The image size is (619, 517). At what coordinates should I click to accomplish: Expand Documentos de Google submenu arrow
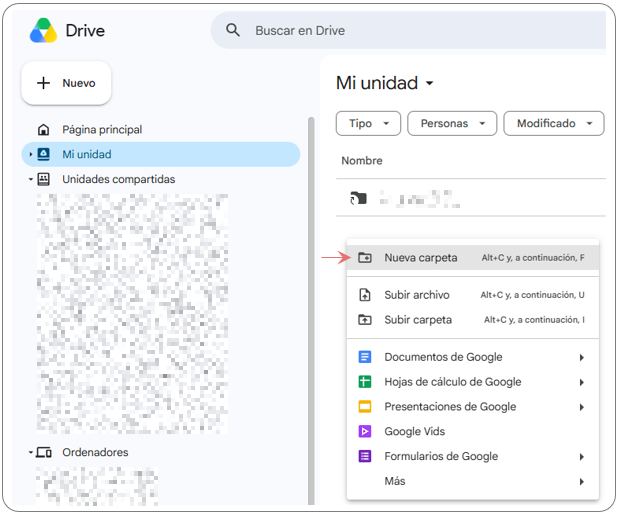[x=581, y=358]
